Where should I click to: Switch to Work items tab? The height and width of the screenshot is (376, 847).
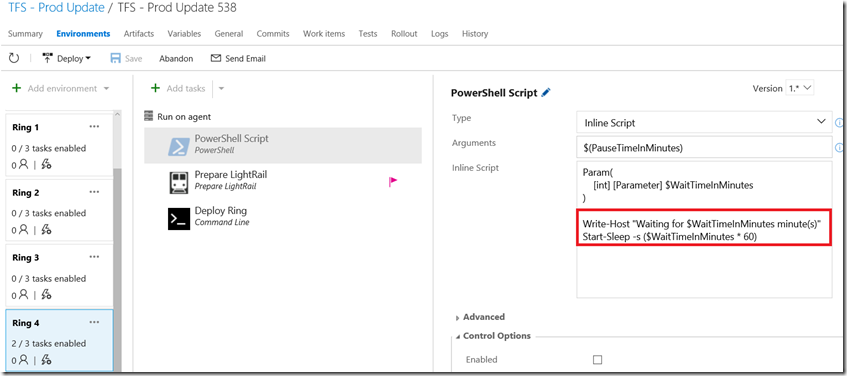[324, 33]
